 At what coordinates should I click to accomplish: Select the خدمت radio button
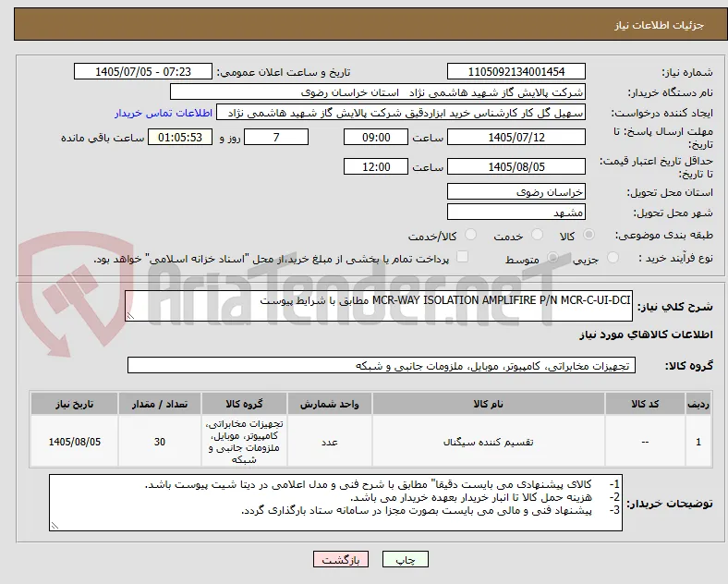(537, 235)
